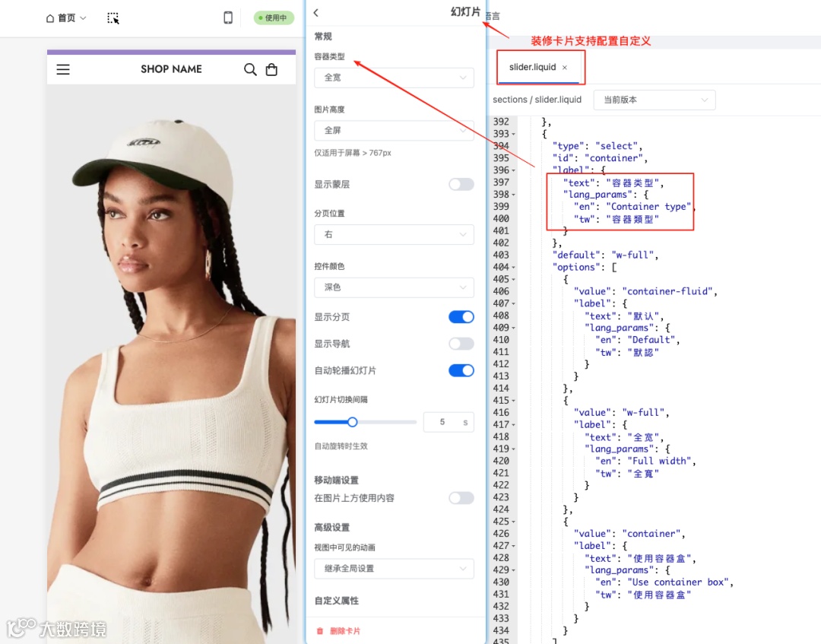
Task: Open the shopping bag icon in preview
Action: 271,69
